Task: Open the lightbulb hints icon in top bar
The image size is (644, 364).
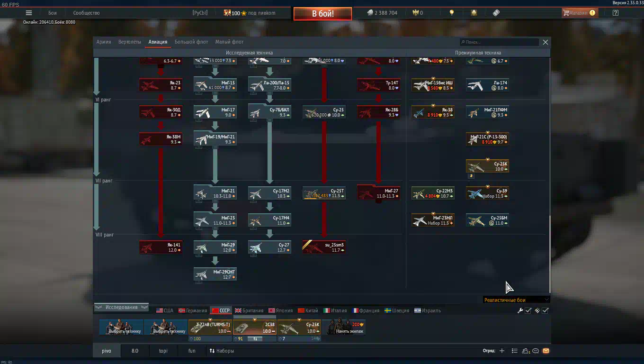Action: [452, 13]
